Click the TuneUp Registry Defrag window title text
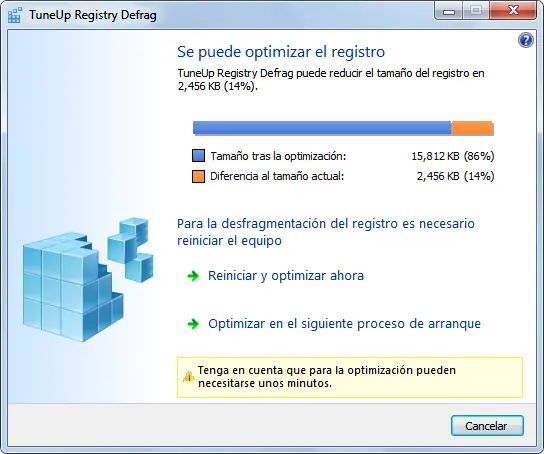This screenshot has width=544, height=454. pyautogui.click(x=93, y=15)
